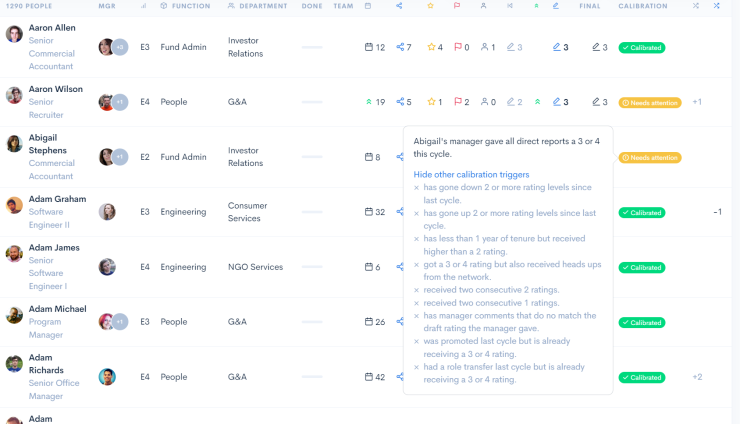
Task: Click the rightmost blue shuffle icon
Action: [717, 6]
